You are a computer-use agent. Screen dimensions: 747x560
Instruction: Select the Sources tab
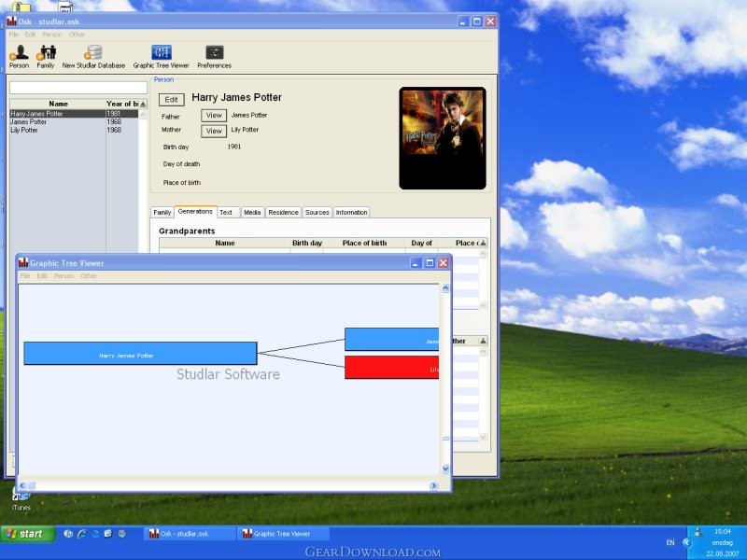click(317, 213)
